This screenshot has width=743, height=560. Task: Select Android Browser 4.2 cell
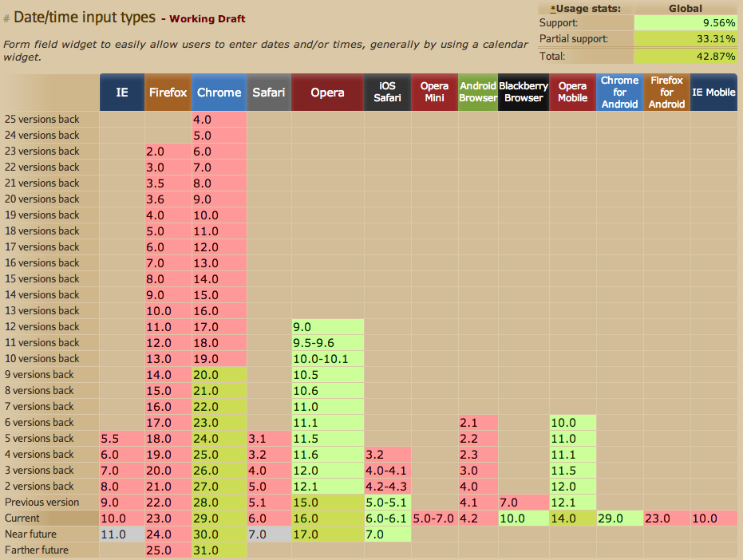pos(478,519)
